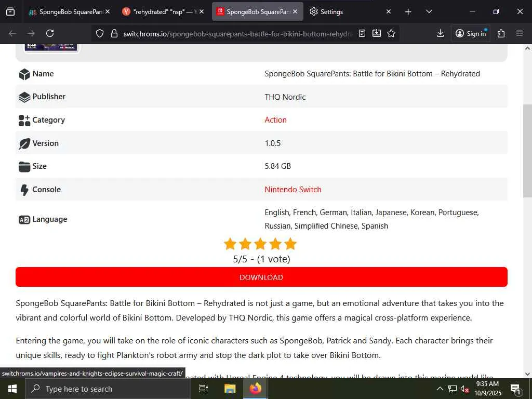The width and height of the screenshot is (532, 399).
Task: Click the Category grid icon
Action: point(24,120)
